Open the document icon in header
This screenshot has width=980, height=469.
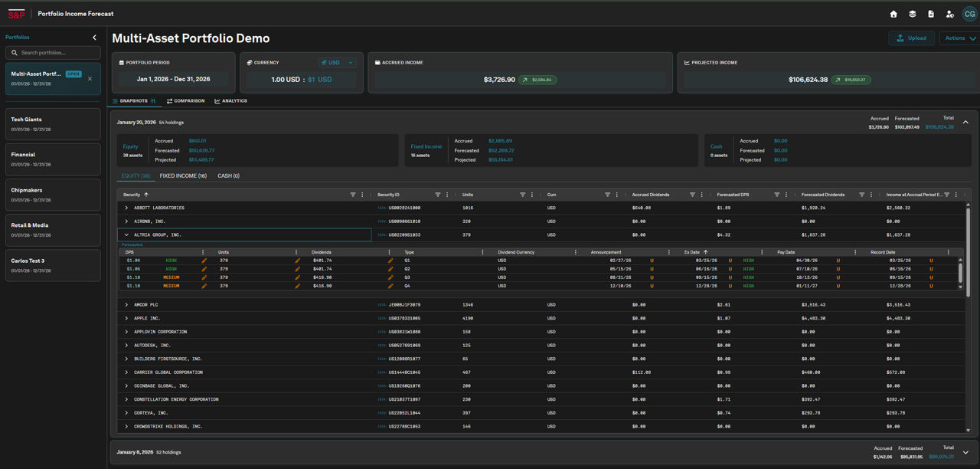(931, 14)
